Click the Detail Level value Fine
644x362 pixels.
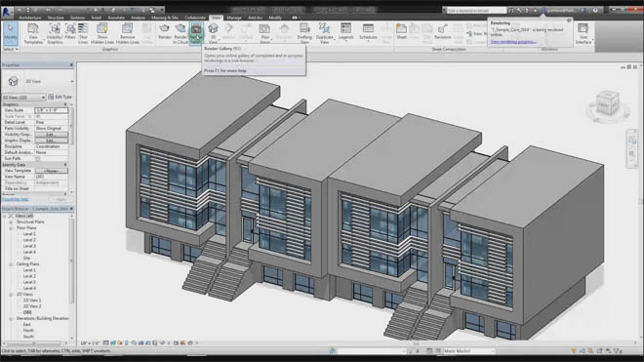[52, 122]
